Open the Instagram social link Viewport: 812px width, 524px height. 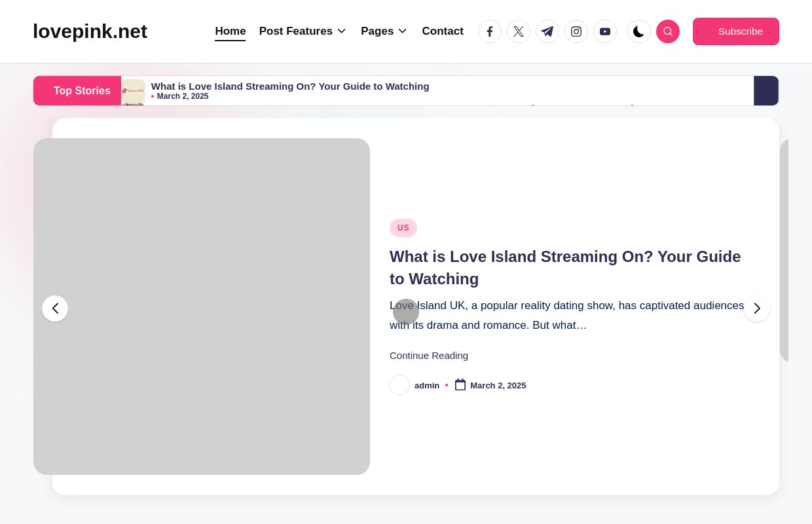[576, 31]
